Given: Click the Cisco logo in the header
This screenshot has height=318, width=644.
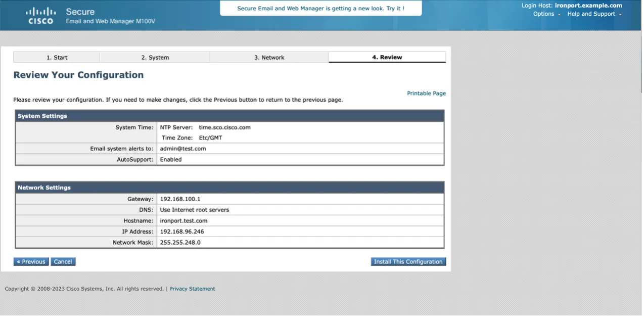Looking at the screenshot, I should (40, 16).
